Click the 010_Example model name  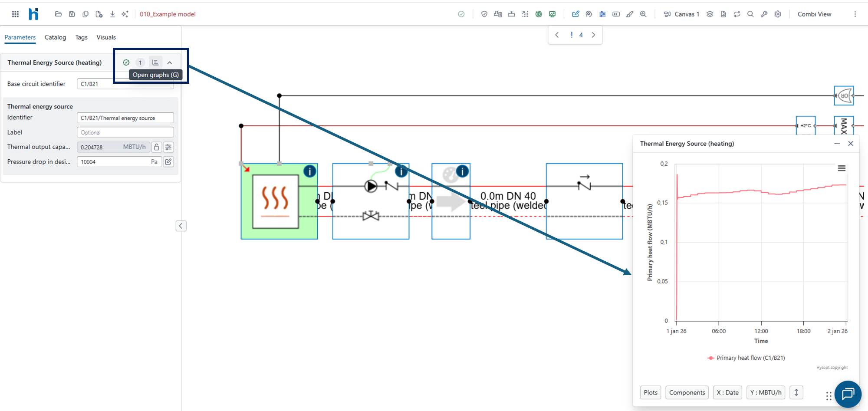[x=168, y=14]
